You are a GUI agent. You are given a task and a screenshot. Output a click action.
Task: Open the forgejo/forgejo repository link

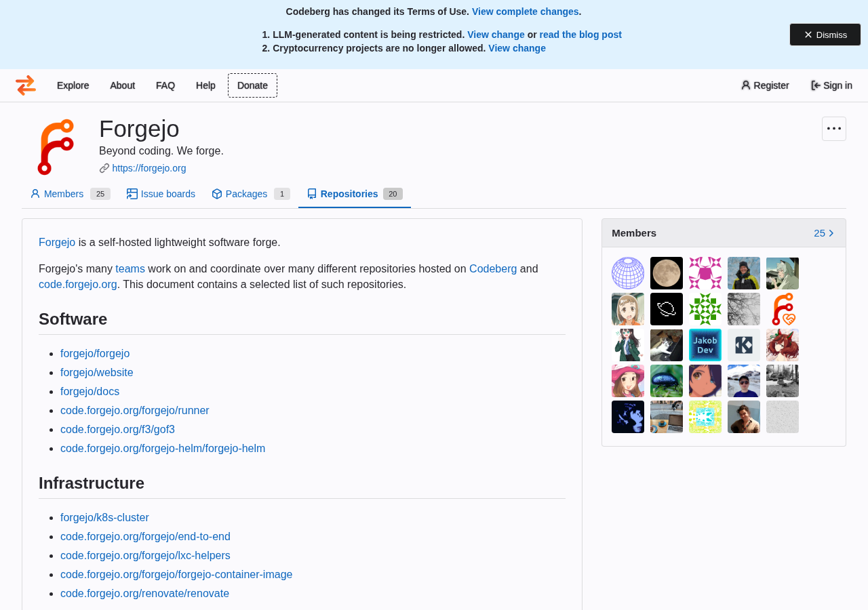95,354
